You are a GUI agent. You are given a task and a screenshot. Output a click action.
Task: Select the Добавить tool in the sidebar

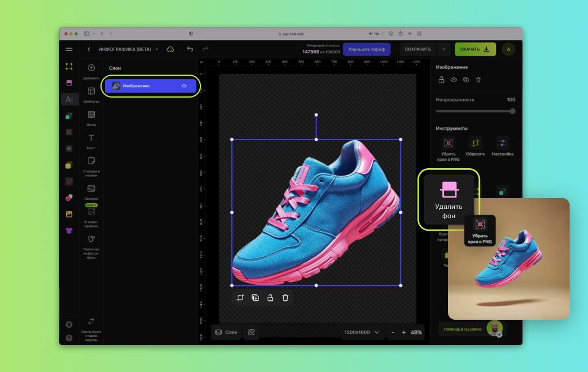pyautogui.click(x=91, y=71)
